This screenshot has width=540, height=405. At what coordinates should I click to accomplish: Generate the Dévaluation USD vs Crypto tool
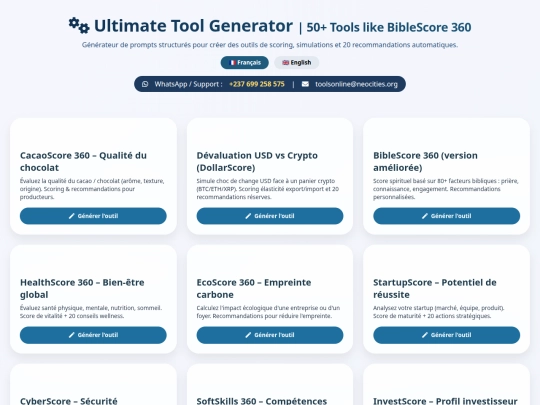(270, 216)
